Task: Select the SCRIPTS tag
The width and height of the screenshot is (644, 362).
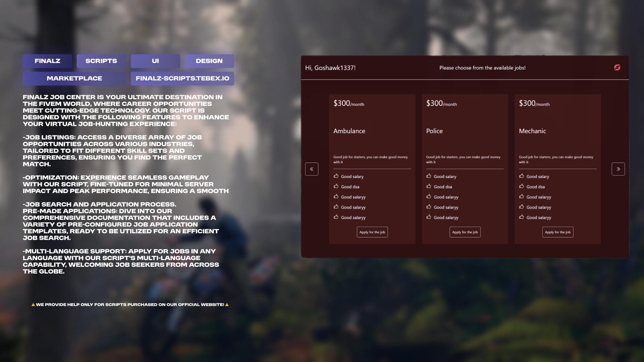Action: pos(101,61)
